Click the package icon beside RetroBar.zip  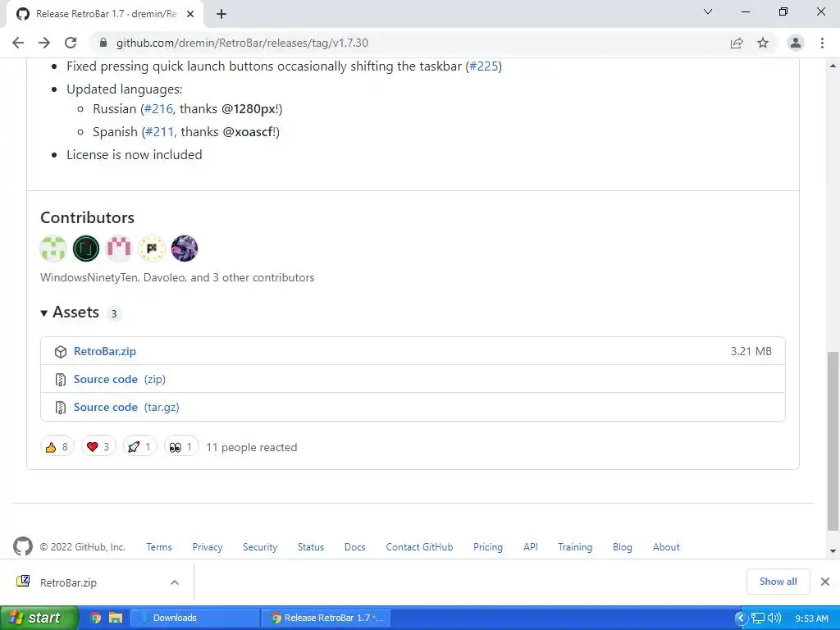(61, 352)
